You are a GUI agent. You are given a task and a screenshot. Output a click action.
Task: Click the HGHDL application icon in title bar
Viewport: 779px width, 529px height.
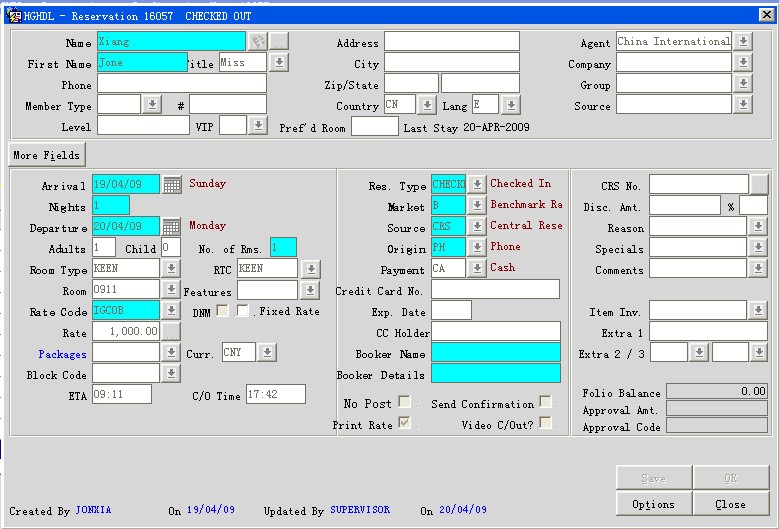(14, 16)
